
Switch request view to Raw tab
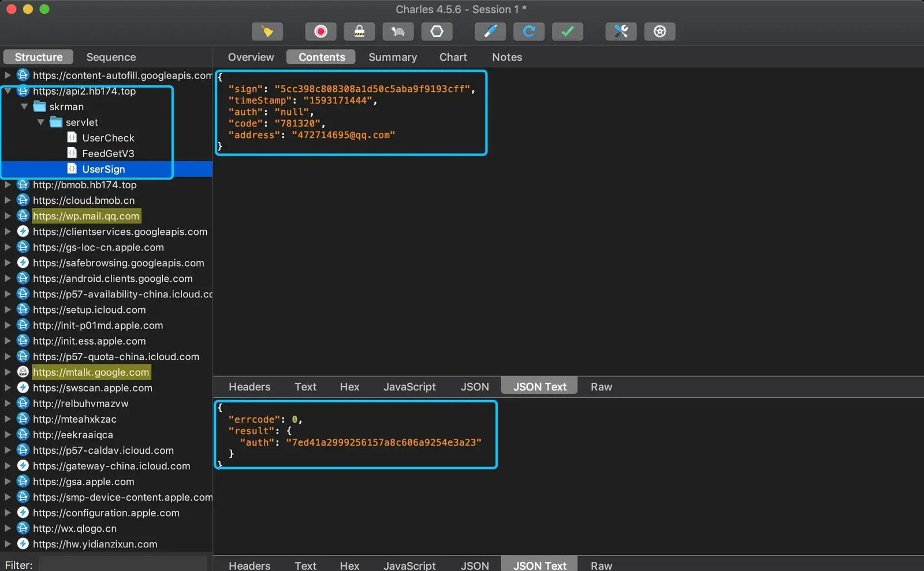pos(601,386)
